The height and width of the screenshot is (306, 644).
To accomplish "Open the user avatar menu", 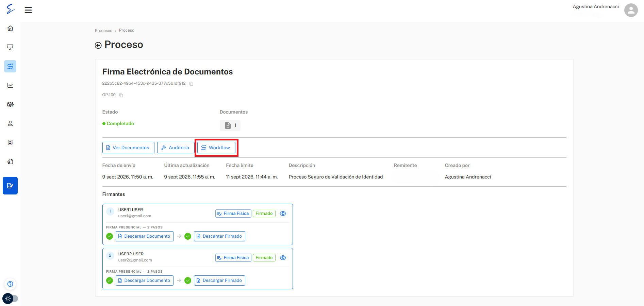I will (x=631, y=10).
